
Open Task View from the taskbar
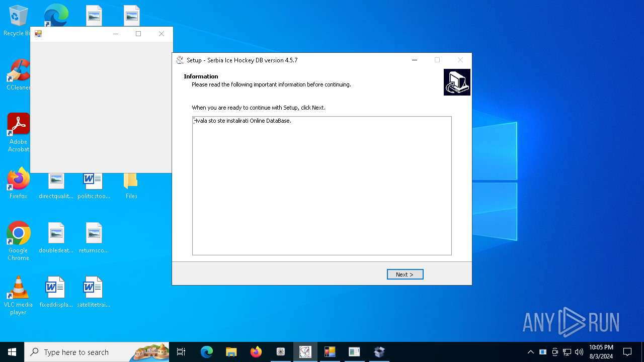coord(181,352)
